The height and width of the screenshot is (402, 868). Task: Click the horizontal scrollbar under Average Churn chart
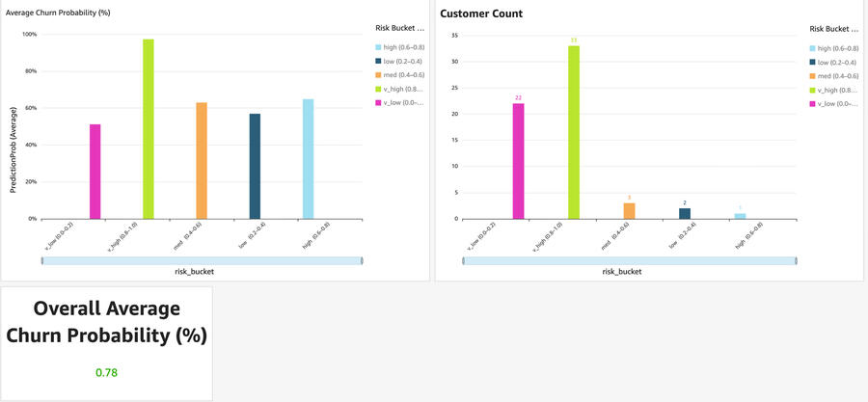202,260
